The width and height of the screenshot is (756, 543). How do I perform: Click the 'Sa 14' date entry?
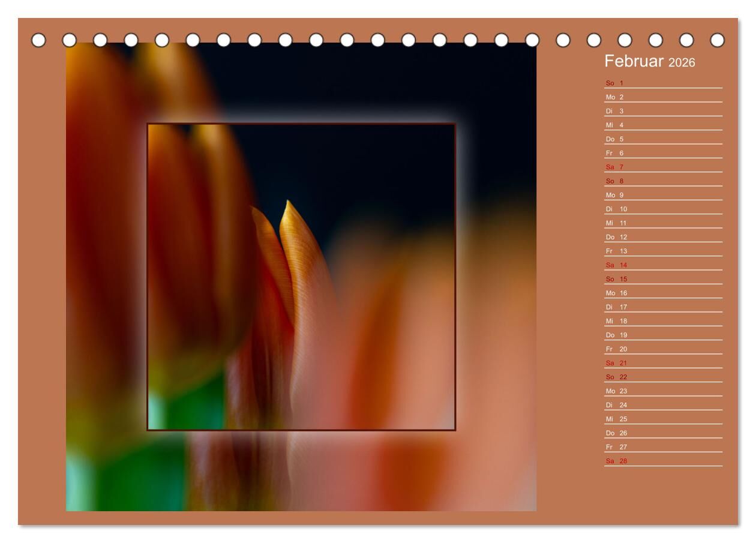click(x=616, y=265)
